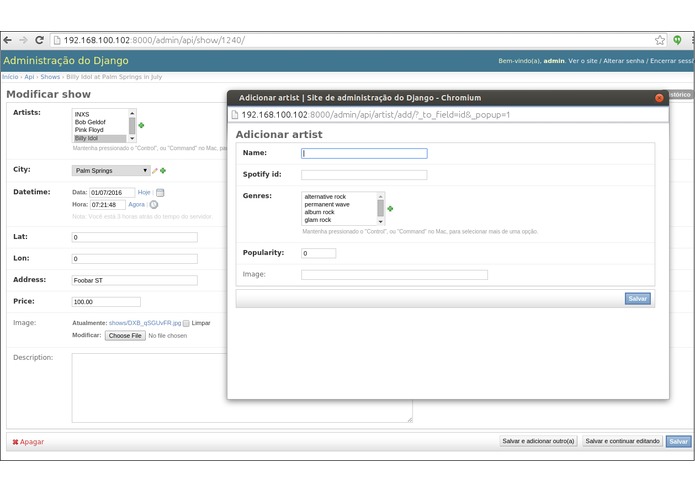Open the calendar date picker icon
The width and height of the screenshot is (695, 494).
click(x=160, y=192)
